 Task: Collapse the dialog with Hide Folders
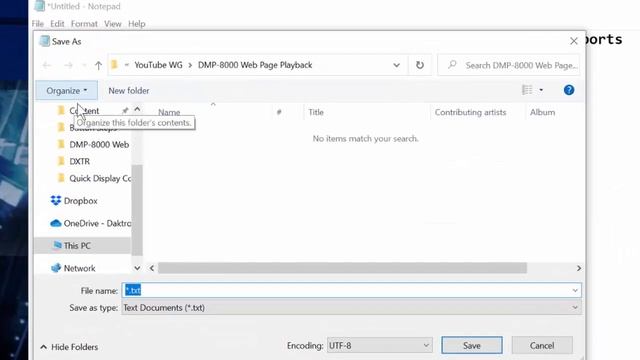[x=69, y=347]
